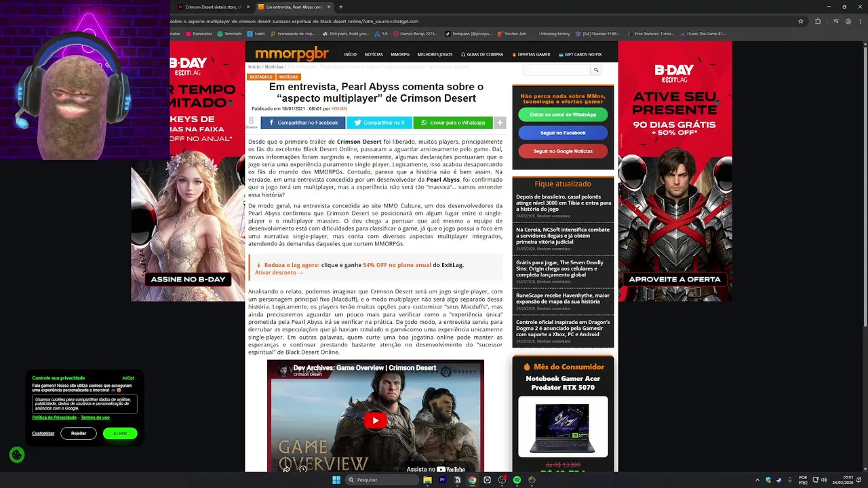868x488 pixels.
Task: Click Seguir no Google Notícias button
Action: (x=563, y=151)
